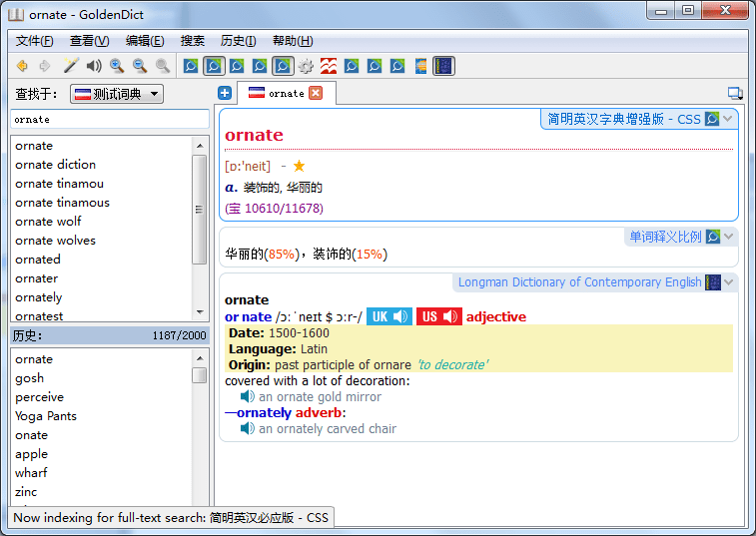This screenshot has width=756, height=536.
Task: Play audio for 'an ornate gold mirror'
Action: click(248, 396)
